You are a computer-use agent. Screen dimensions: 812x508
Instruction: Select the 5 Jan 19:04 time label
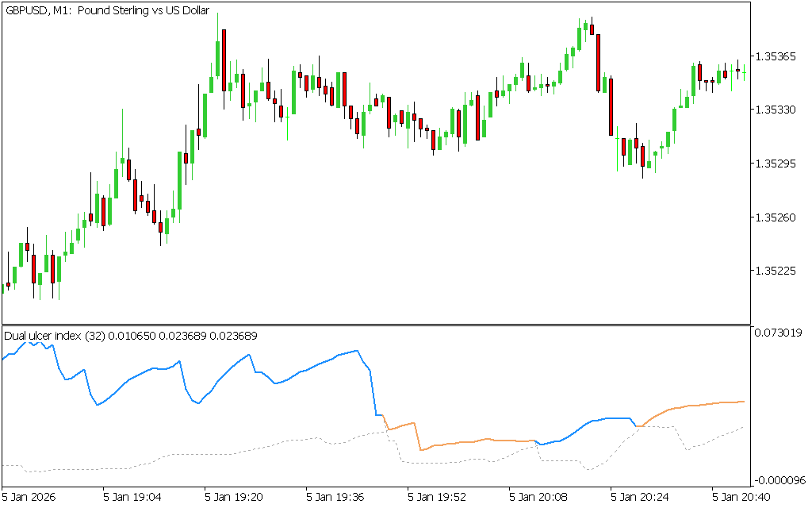click(132, 497)
